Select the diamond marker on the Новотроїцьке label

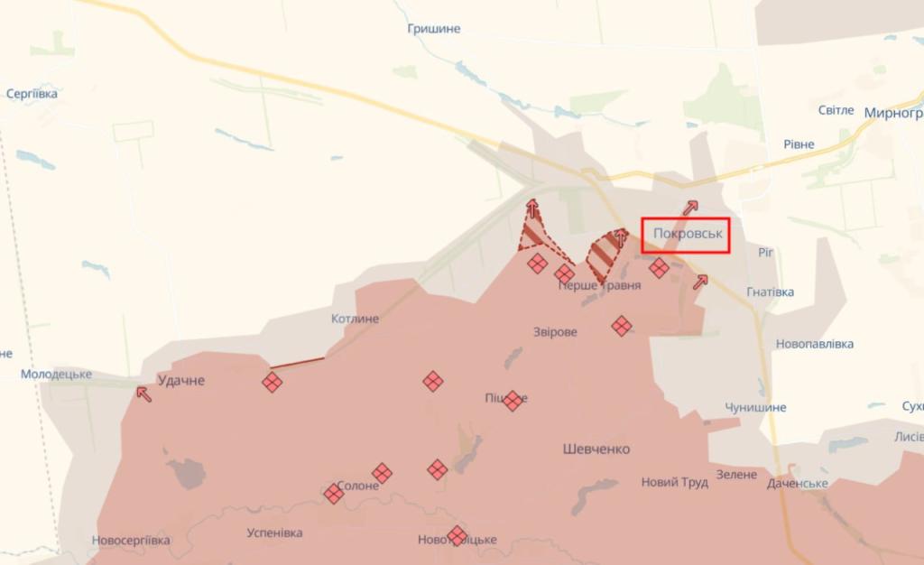[x=457, y=536]
